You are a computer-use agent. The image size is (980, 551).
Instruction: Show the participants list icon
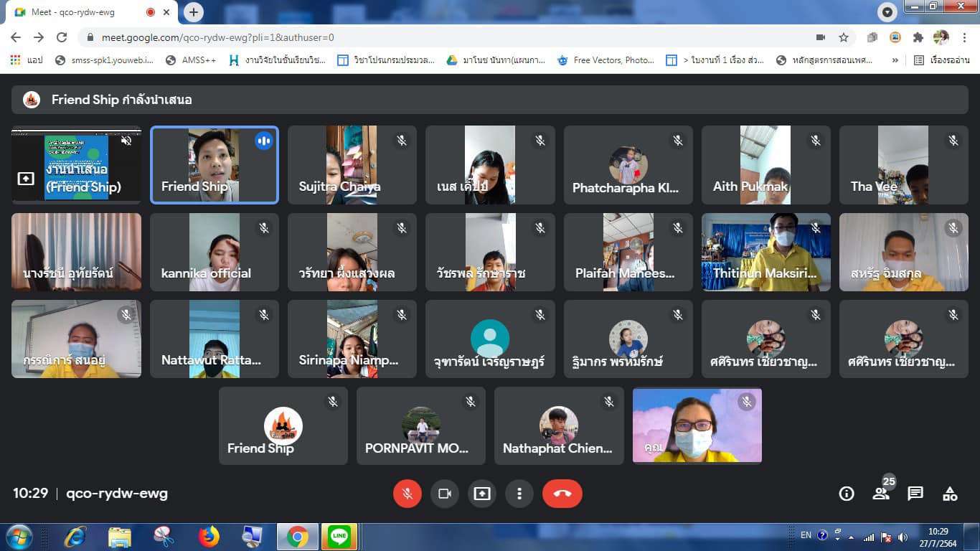click(881, 494)
